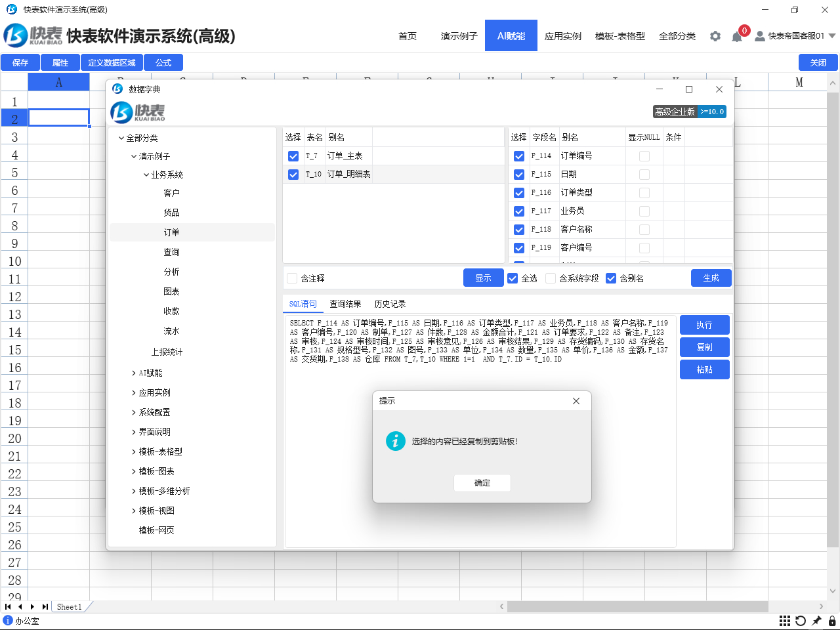Open the 应用实例 navigation item

pyautogui.click(x=563, y=36)
